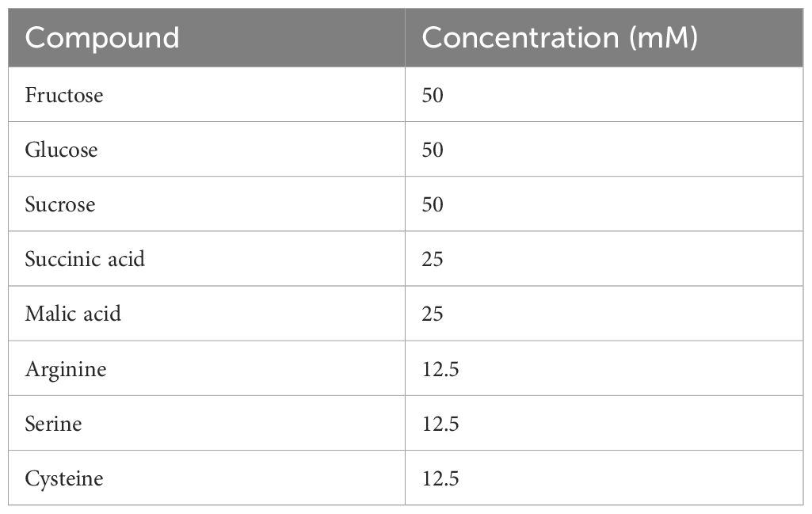This screenshot has height=514, width=812.
Task: Select the Cysteine cell
Action: click(207, 478)
